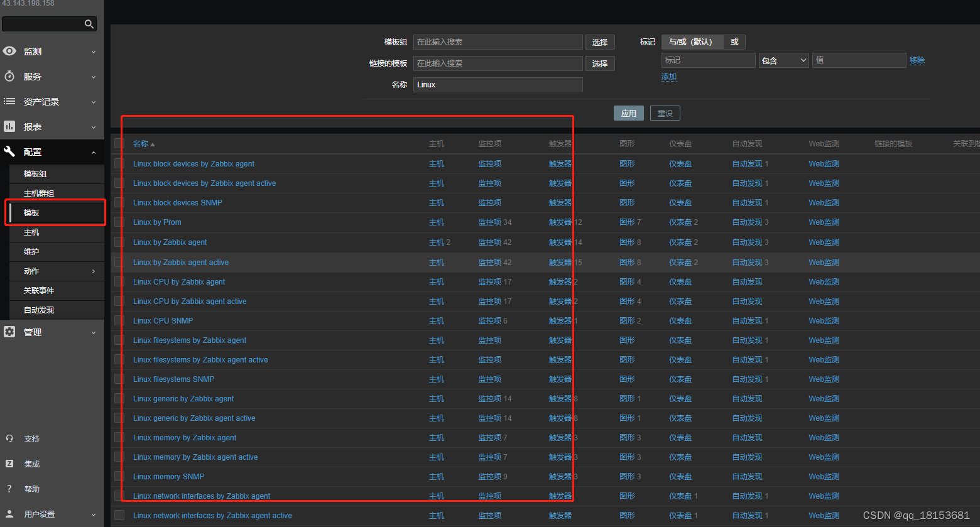Open the 自动发现 sidebar menu item
The width and height of the screenshot is (980, 527).
pyautogui.click(x=57, y=310)
